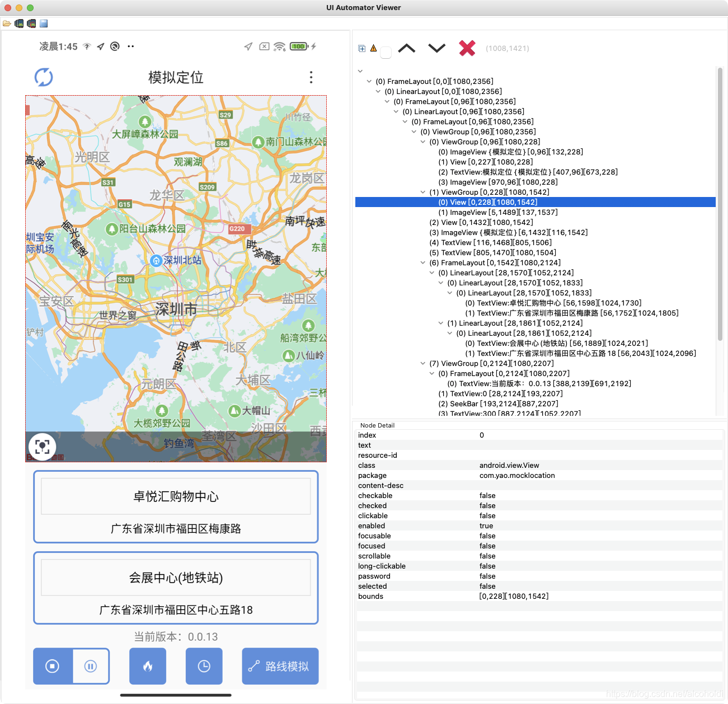The height and width of the screenshot is (704, 728).
Task: Click the class value android.view.View
Action: [509, 466]
